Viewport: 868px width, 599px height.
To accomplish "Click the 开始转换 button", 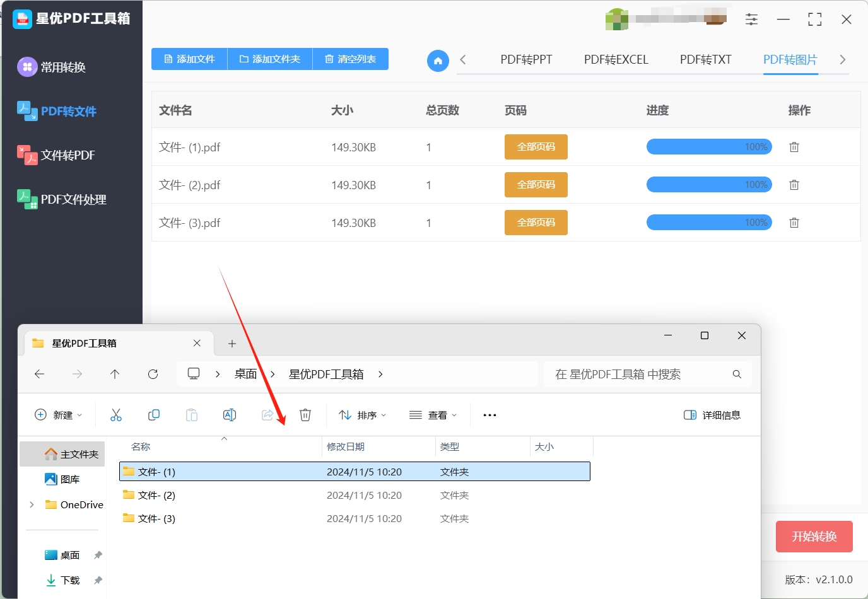I will click(814, 537).
